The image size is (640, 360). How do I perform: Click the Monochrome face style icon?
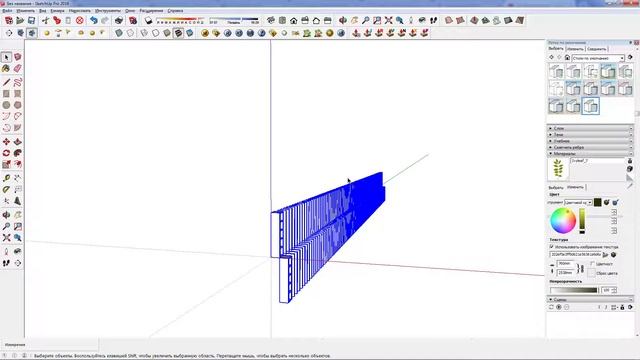coord(190,33)
